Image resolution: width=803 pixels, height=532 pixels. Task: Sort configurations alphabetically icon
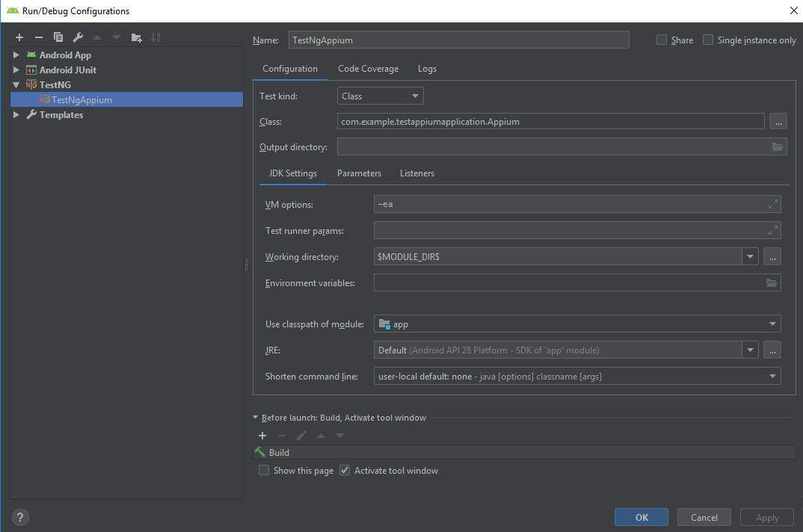point(156,37)
